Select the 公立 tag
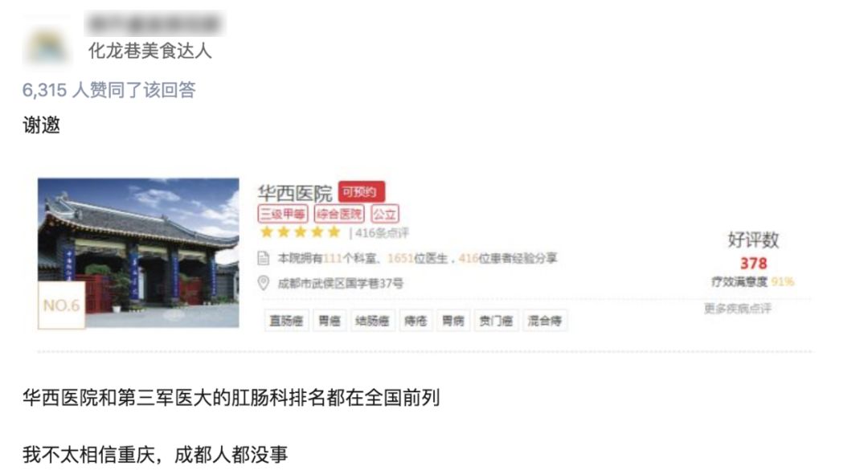The image size is (868, 471). pos(385,214)
